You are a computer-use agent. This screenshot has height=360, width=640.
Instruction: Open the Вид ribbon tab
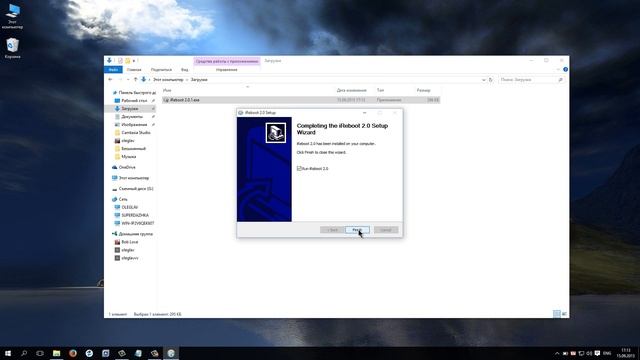184,70
